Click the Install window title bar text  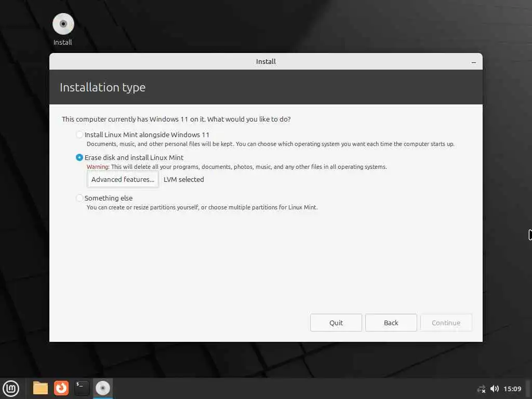click(265, 62)
